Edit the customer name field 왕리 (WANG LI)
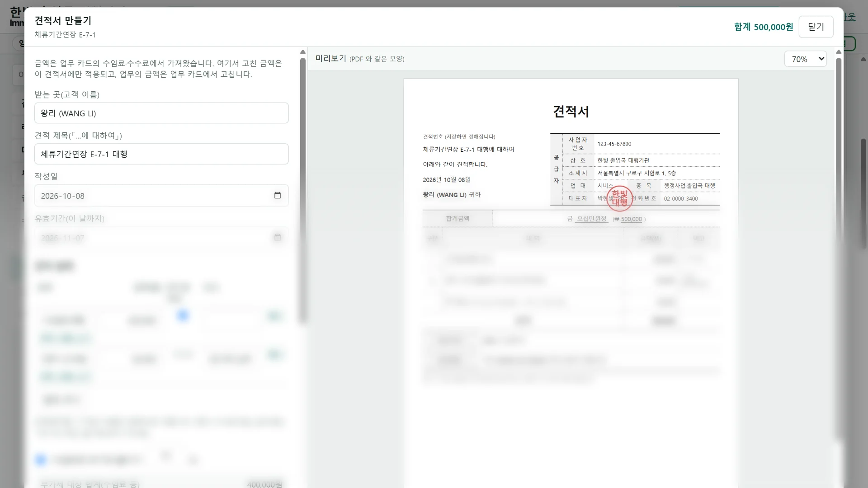The width and height of the screenshot is (868, 488). 161,113
